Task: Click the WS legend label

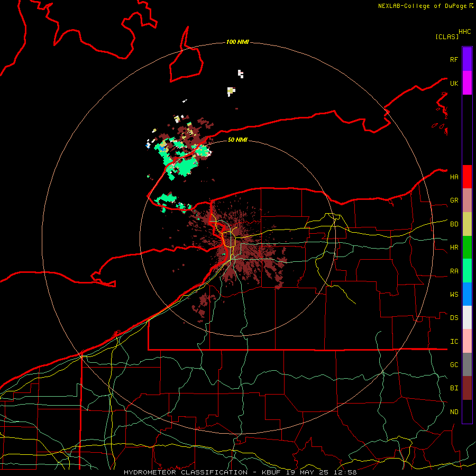Action: click(454, 294)
